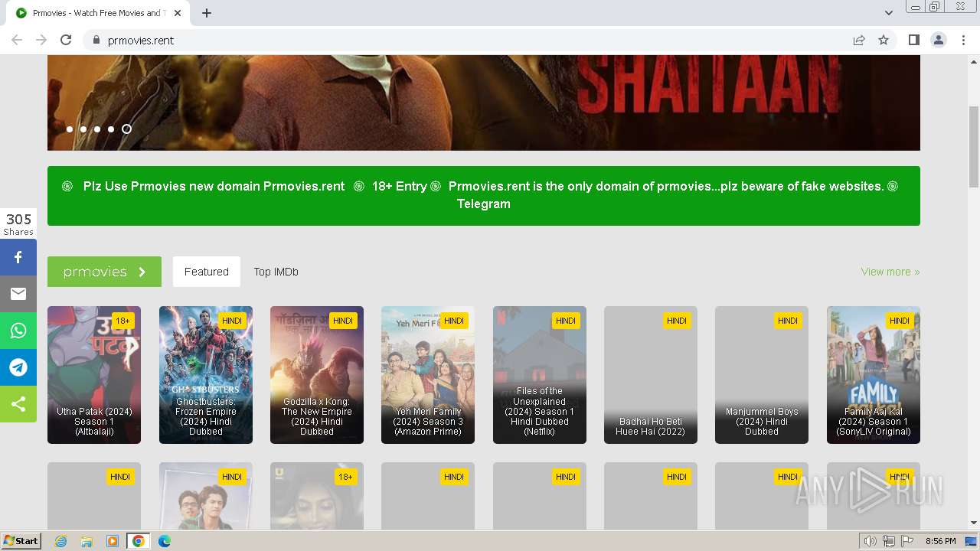Bookmark this page with the star icon
Image resolution: width=980 pixels, height=551 pixels.
(884, 40)
